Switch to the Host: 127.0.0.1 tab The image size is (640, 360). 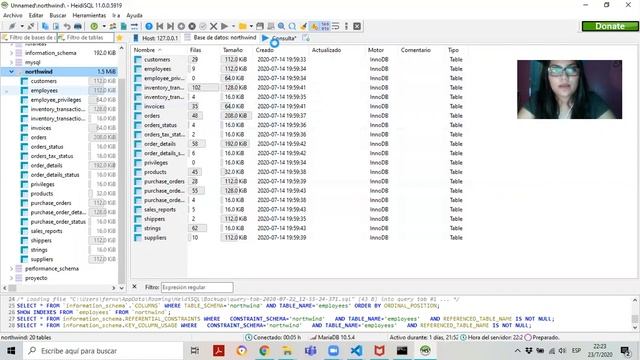point(156,38)
